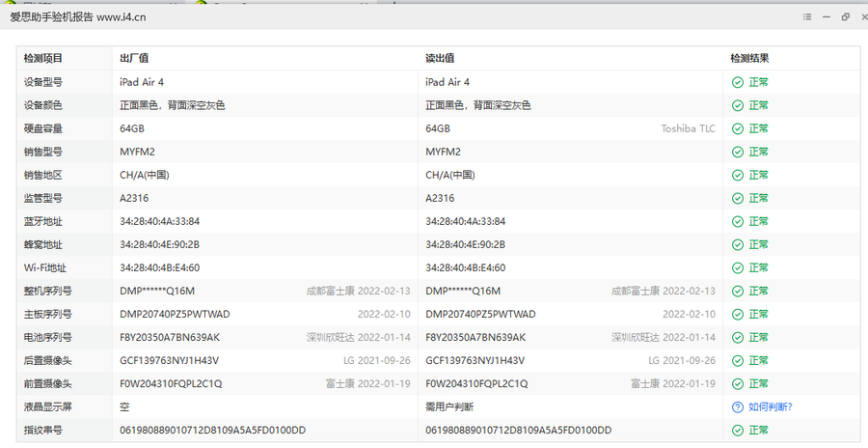Click the 需用户判断 readout value

(x=448, y=407)
